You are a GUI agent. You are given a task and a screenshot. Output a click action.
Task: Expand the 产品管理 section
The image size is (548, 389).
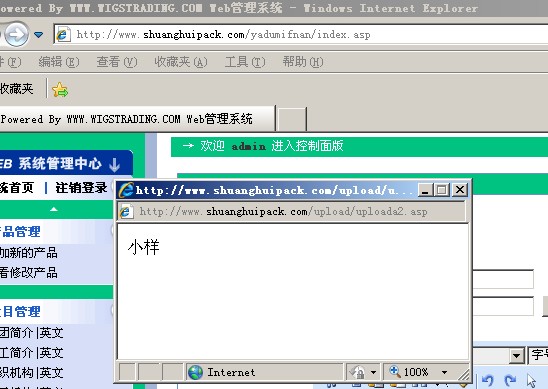pyautogui.click(x=20, y=232)
